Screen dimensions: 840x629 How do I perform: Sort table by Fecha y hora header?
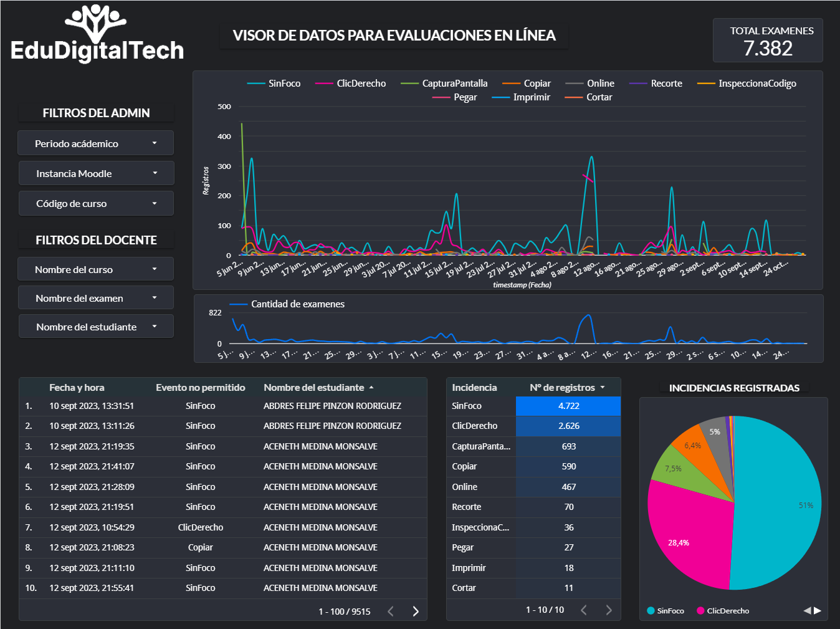[x=77, y=388]
